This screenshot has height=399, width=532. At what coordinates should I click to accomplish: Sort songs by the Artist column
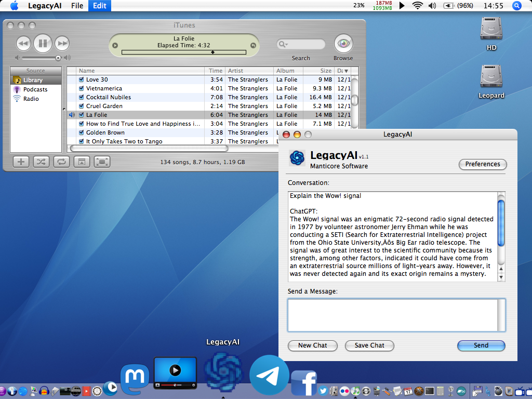tap(249, 71)
